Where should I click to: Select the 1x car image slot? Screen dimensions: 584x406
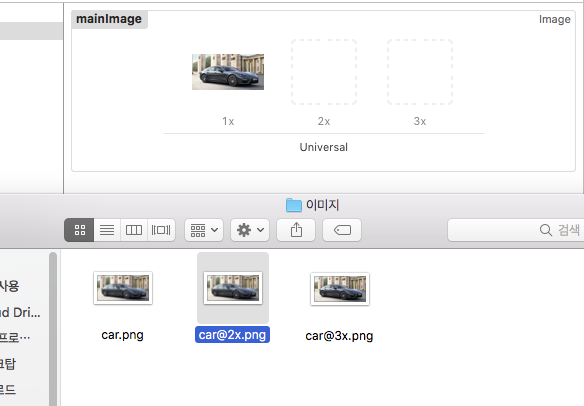click(x=228, y=72)
